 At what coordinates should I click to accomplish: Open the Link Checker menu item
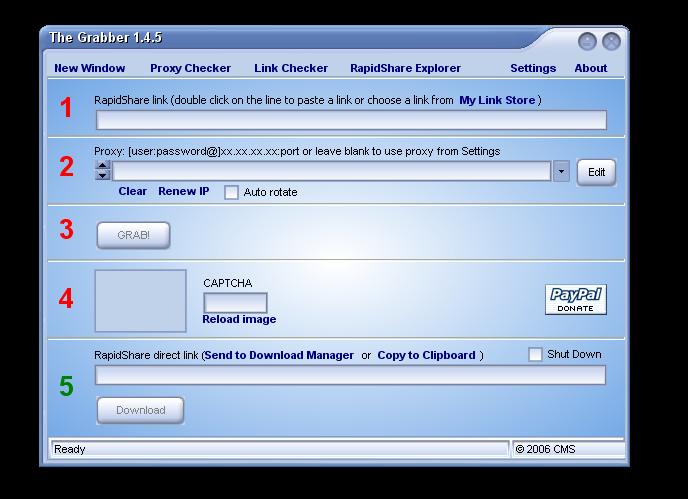pos(291,68)
